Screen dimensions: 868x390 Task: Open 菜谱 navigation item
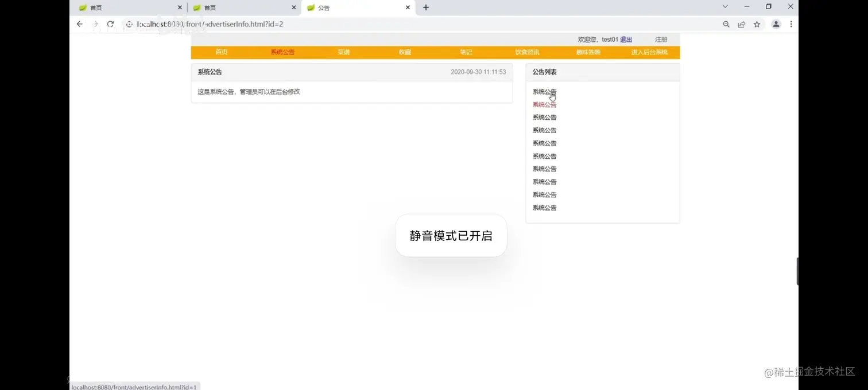[x=344, y=52]
